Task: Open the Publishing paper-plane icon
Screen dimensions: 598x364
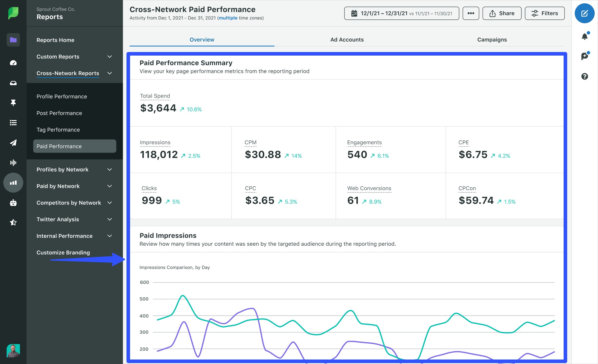Action: click(13, 143)
